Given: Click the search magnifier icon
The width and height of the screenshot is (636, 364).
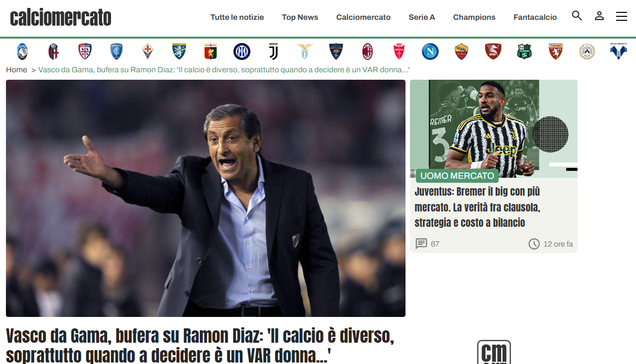Looking at the screenshot, I should (x=577, y=16).
